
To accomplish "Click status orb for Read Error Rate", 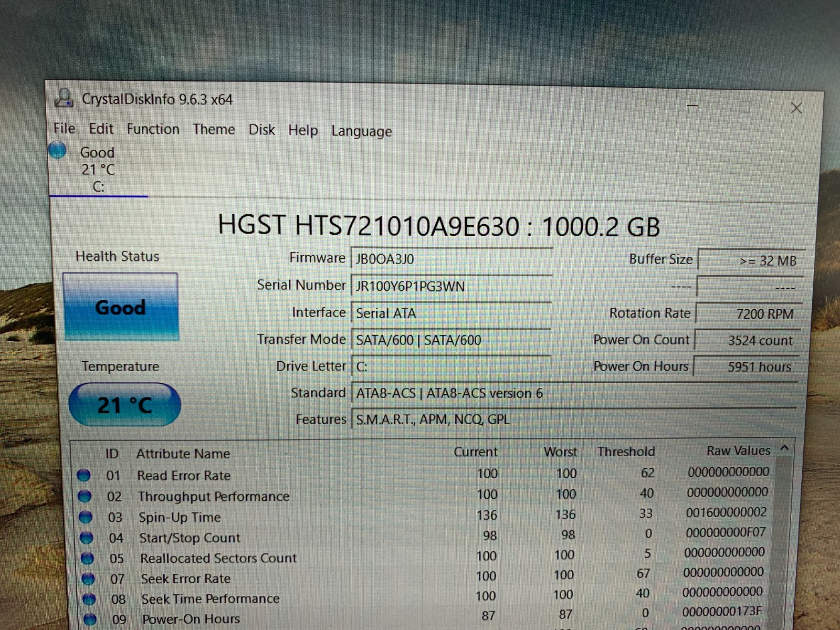I will [84, 475].
